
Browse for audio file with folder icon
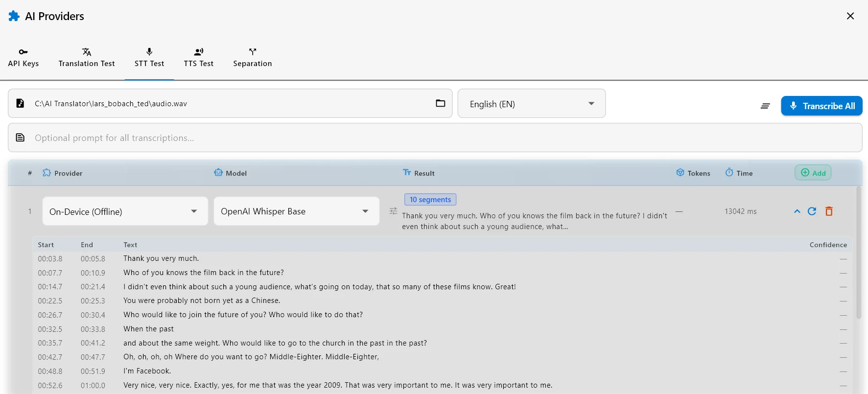(441, 103)
